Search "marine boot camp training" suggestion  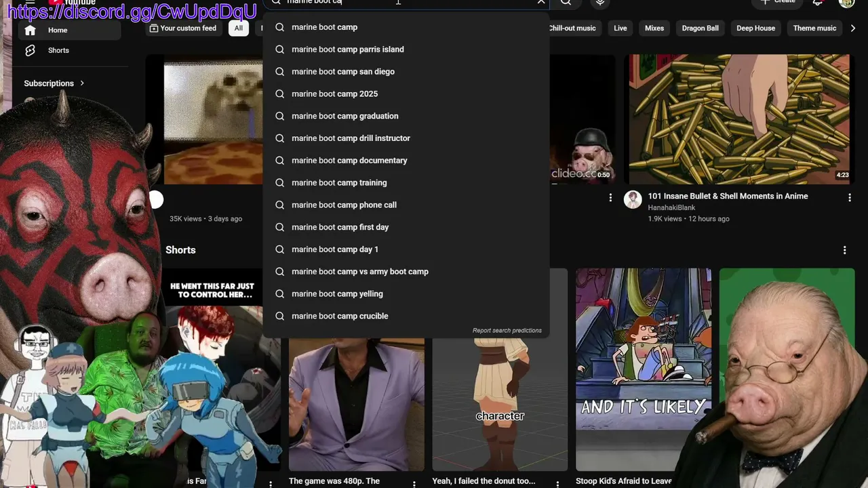tap(406, 183)
